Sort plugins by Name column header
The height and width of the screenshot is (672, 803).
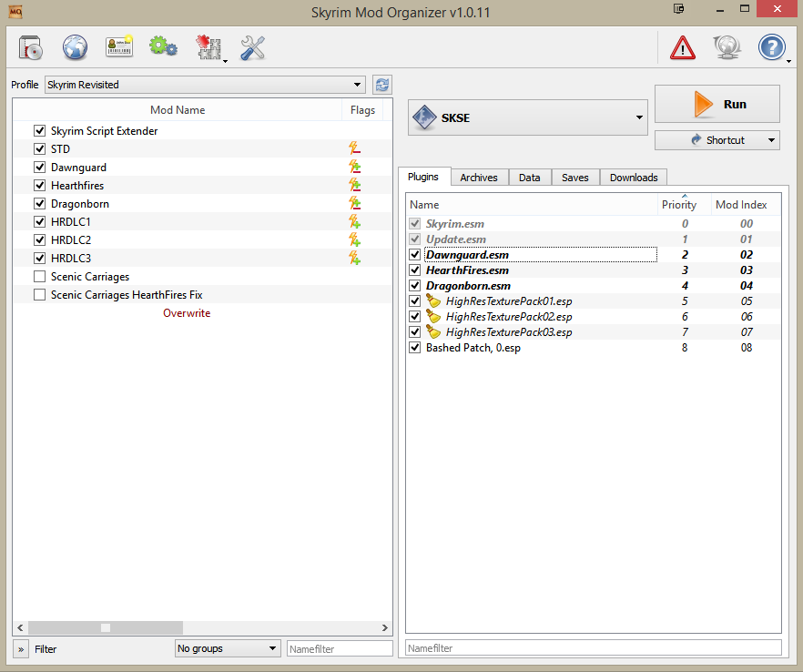tap(532, 204)
